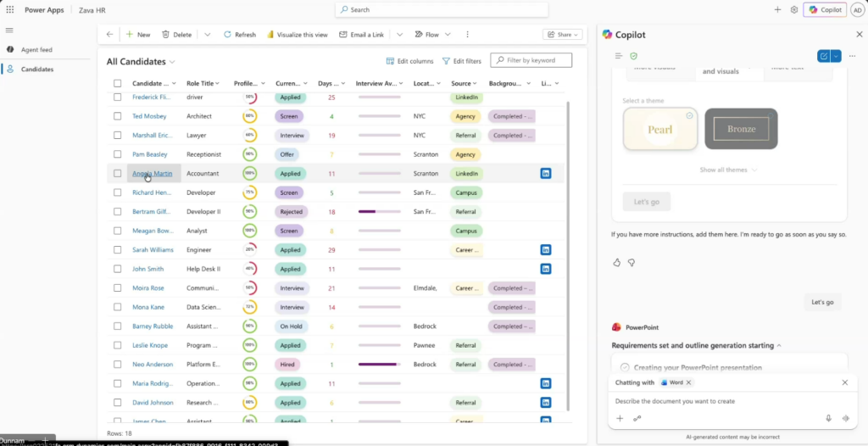Image resolution: width=868 pixels, height=446 pixels.
Task: Click thumbs down feedback icon
Action: [632, 263]
